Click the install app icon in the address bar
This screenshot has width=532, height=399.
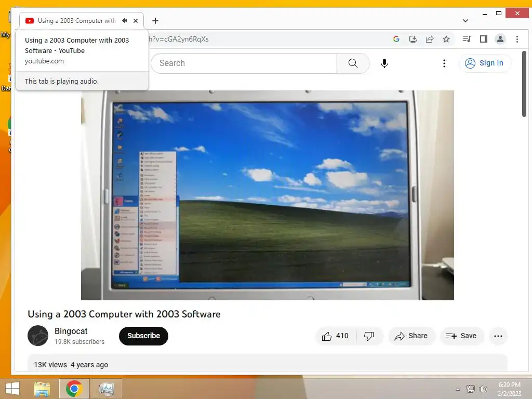coord(413,39)
